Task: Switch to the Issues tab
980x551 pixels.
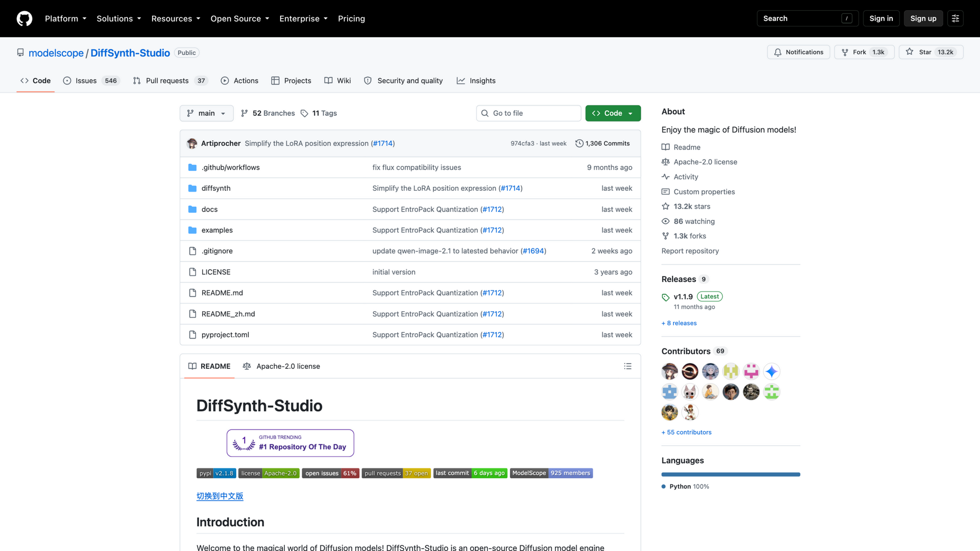Action: pyautogui.click(x=91, y=81)
